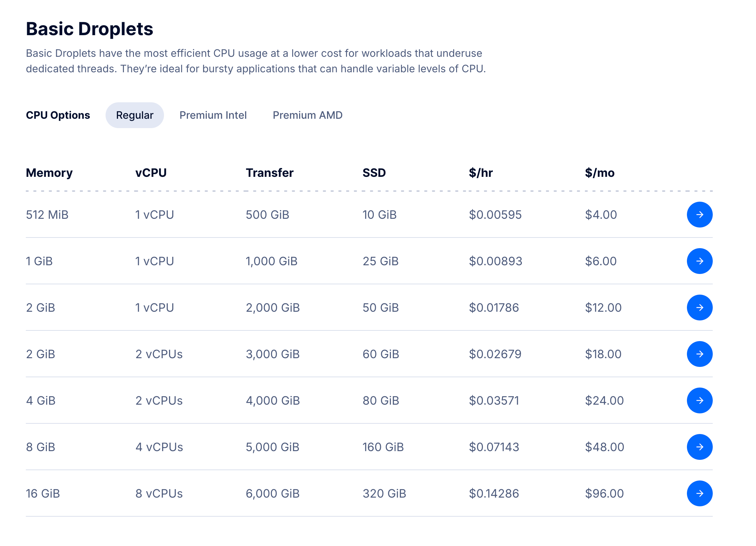The height and width of the screenshot is (546, 756).
Task: Switch to the Premium Intel tab
Action: point(213,115)
